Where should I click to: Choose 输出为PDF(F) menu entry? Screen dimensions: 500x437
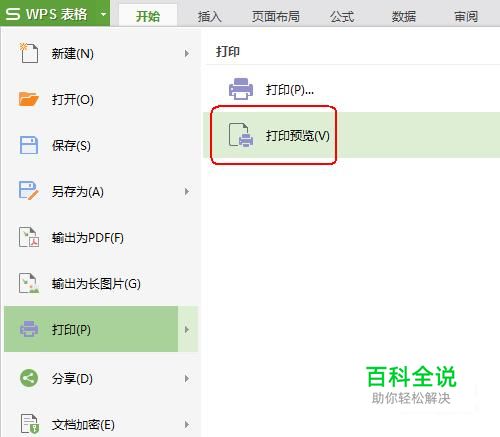(101, 237)
